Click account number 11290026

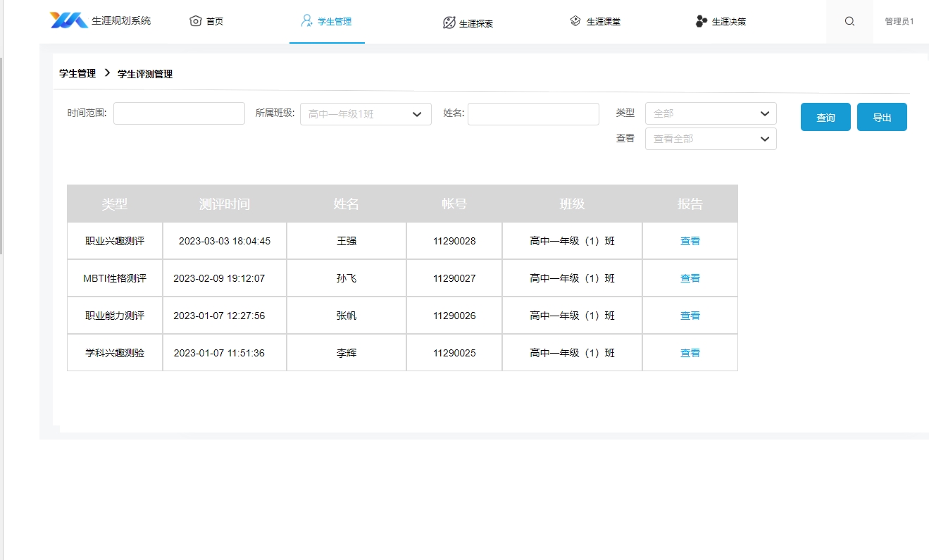pyautogui.click(x=454, y=316)
